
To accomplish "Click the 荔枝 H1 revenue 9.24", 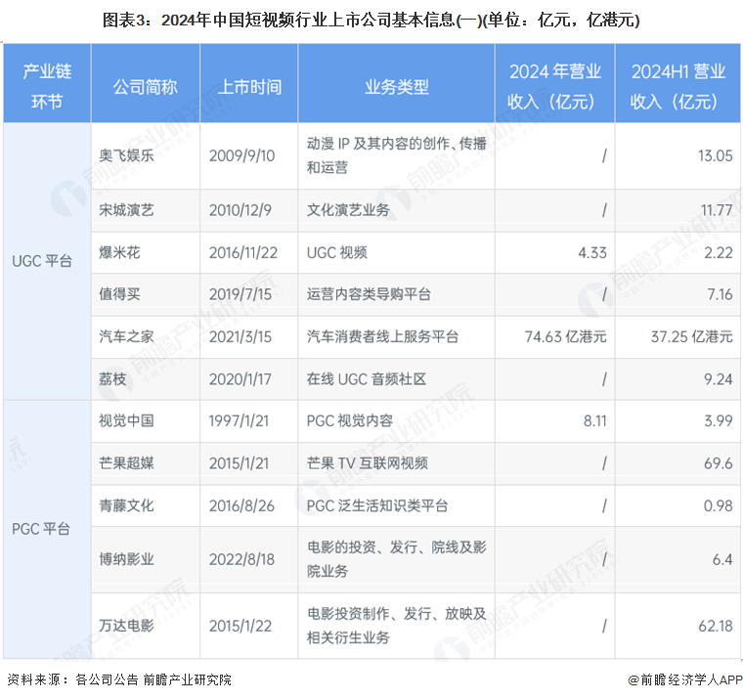I will [x=718, y=379].
